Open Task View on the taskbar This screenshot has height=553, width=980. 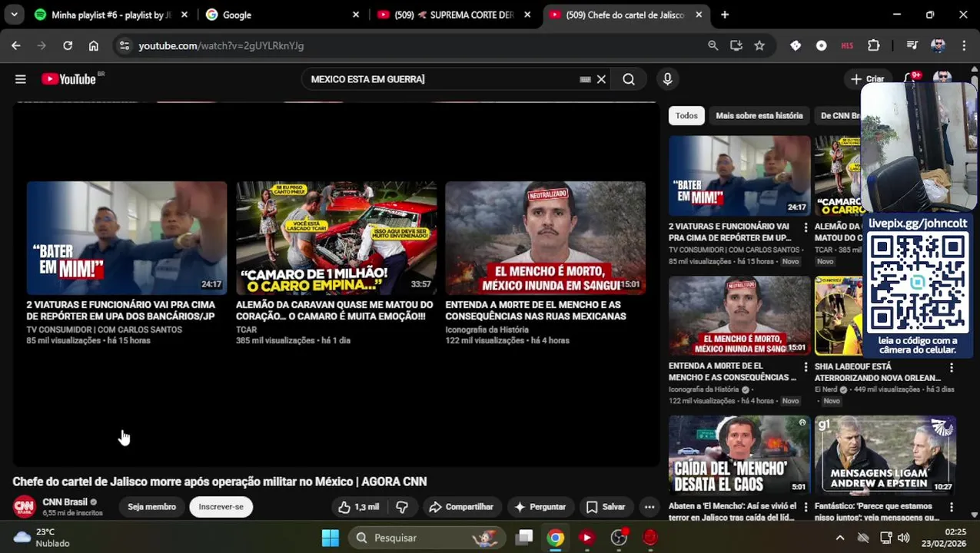coord(524,538)
